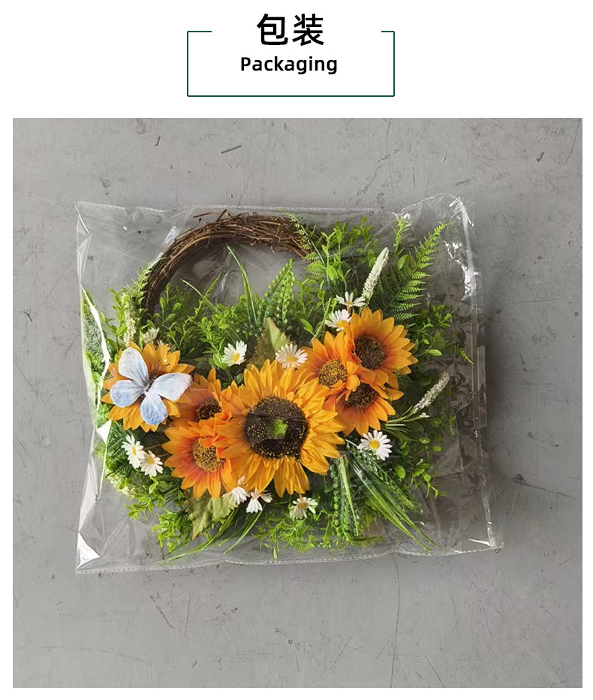Click the right bracket of the heading frame
593x700 pixels.
pos(388,63)
